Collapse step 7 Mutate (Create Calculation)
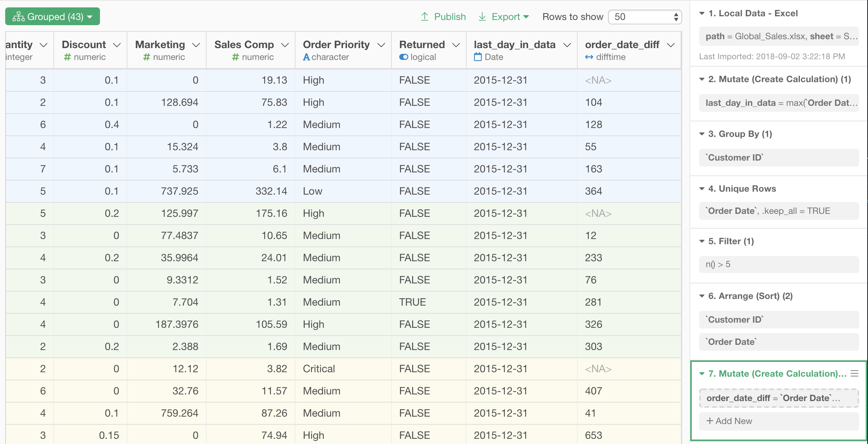This screenshot has height=444, width=868. coord(702,374)
